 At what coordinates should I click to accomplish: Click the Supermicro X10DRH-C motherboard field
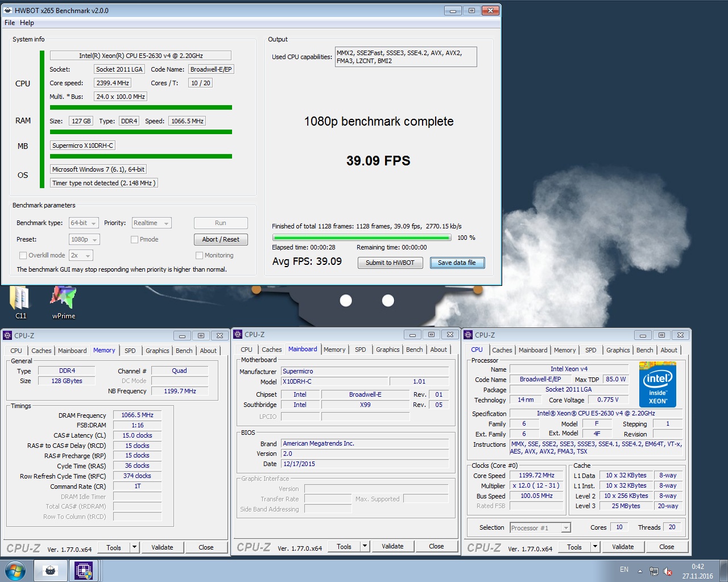[x=83, y=145]
